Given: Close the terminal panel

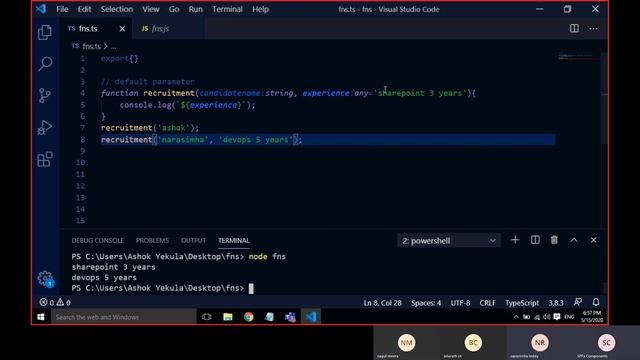Looking at the screenshot, I should (593, 240).
